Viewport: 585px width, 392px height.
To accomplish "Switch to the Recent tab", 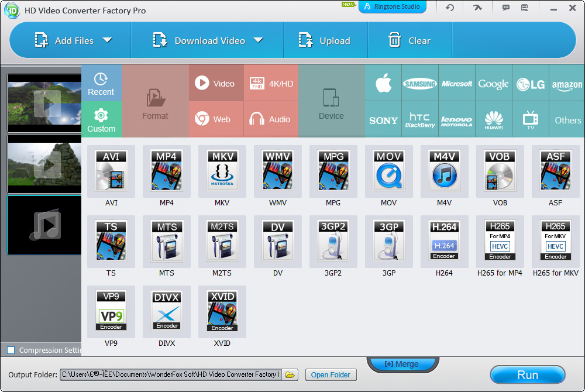I will pyautogui.click(x=101, y=83).
